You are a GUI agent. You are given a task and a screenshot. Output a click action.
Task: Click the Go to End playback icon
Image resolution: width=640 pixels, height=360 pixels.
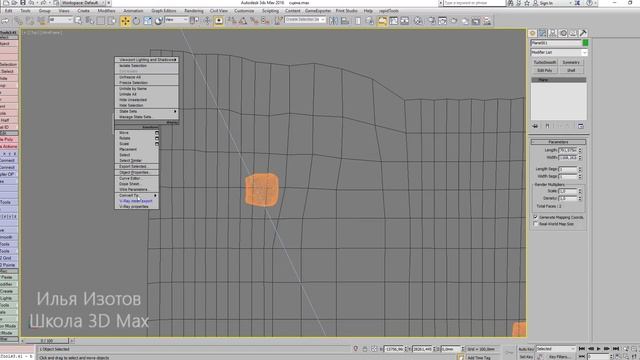click(616, 349)
